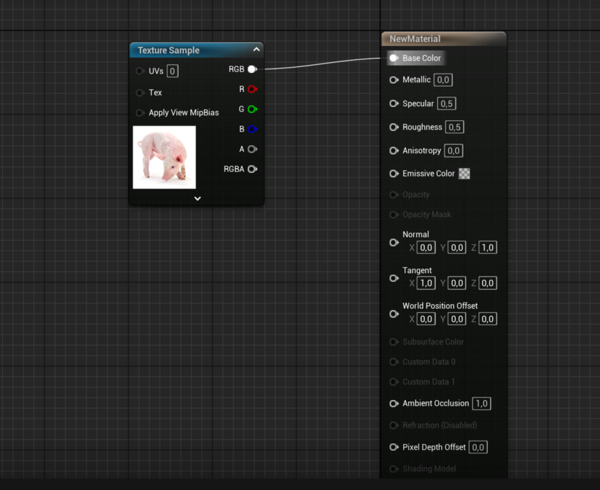Click the Base Color label
This screenshot has width=600, height=490.
coord(421,58)
